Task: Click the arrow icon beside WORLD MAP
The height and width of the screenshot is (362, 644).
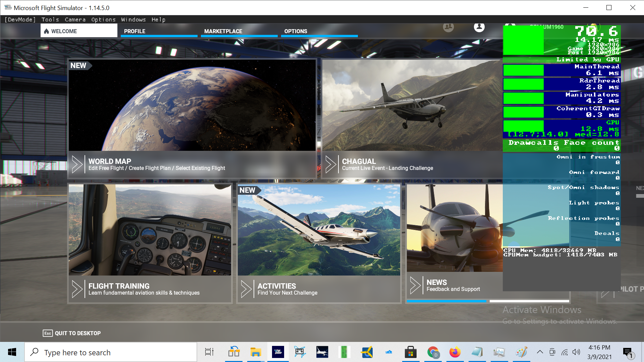Action: pos(77,164)
